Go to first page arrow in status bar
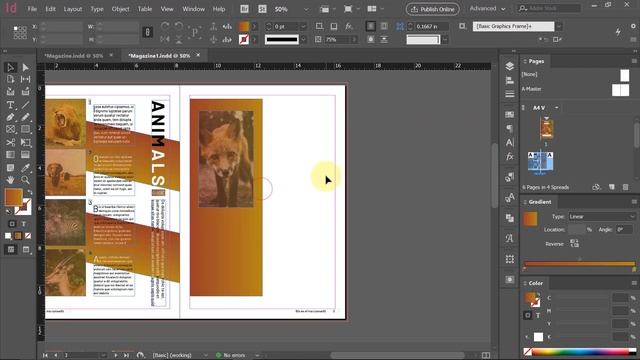Image resolution: width=640 pixels, height=360 pixels. (x=45, y=355)
